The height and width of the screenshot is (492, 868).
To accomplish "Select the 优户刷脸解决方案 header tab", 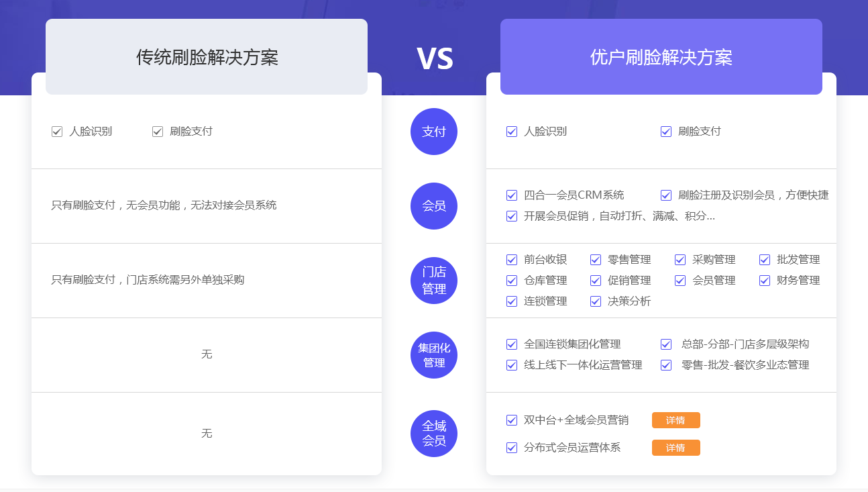I will [661, 57].
